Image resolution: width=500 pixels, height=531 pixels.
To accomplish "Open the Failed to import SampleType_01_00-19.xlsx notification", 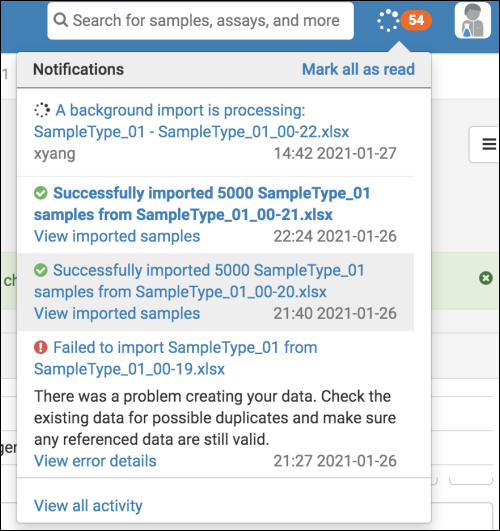I will 175,358.
